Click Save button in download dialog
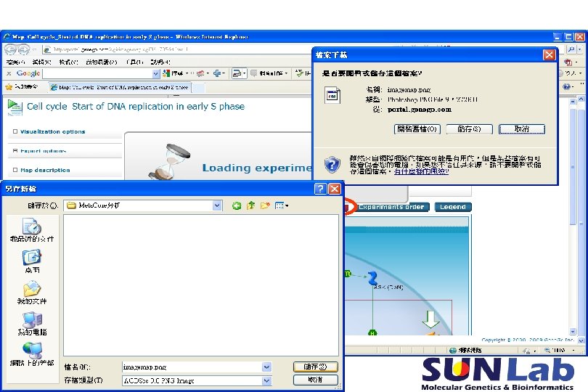 pos(469,129)
